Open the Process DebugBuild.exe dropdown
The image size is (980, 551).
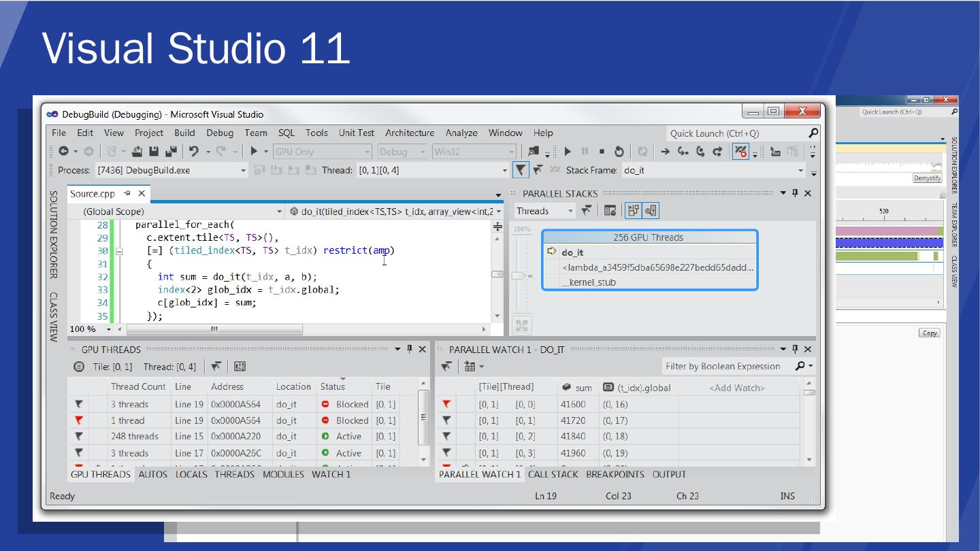pos(244,170)
